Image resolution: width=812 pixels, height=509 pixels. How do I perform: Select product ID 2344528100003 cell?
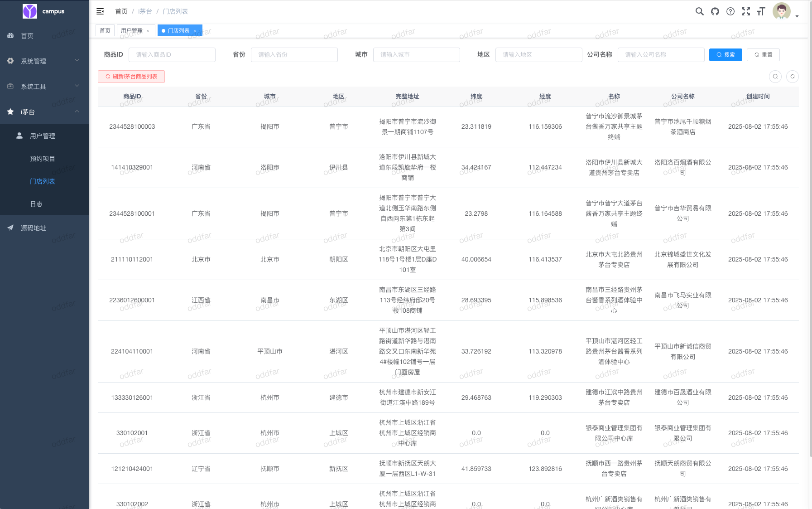132,126
